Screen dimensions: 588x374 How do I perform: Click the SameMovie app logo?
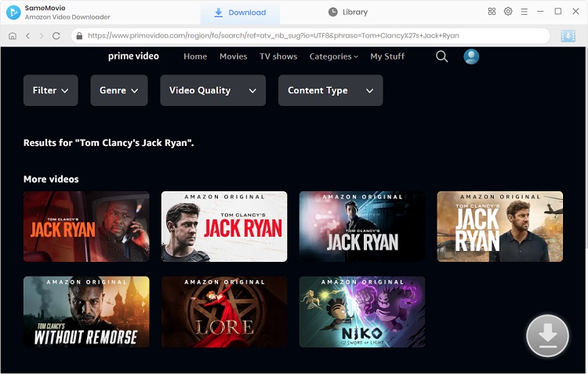click(x=13, y=13)
